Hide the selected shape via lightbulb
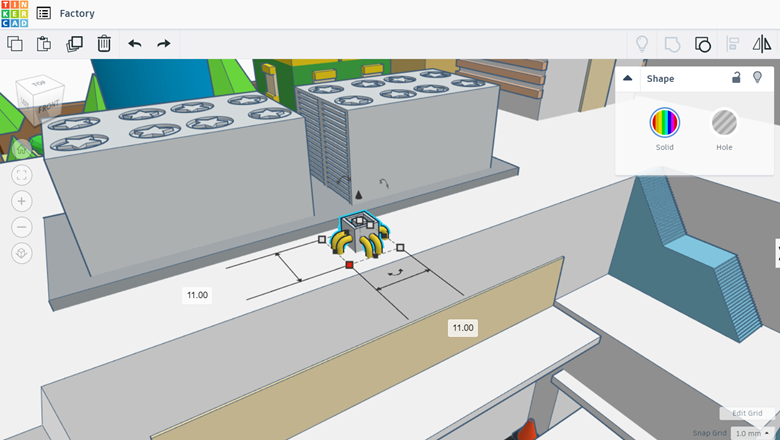Viewport: 780px width, 440px height. [x=757, y=77]
